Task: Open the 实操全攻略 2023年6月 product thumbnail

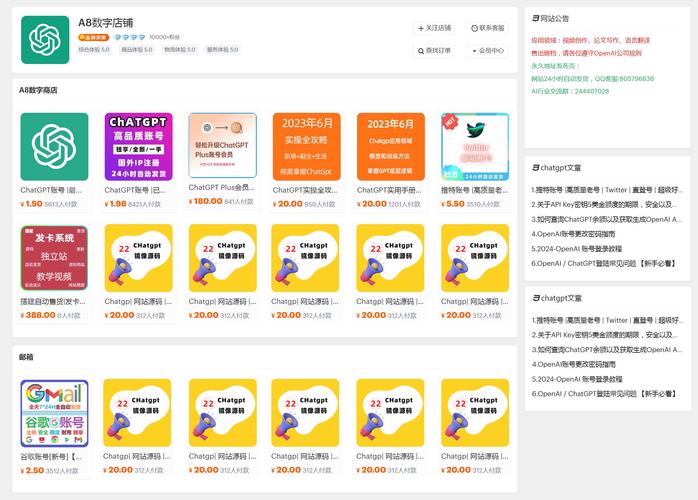Action: (x=306, y=146)
